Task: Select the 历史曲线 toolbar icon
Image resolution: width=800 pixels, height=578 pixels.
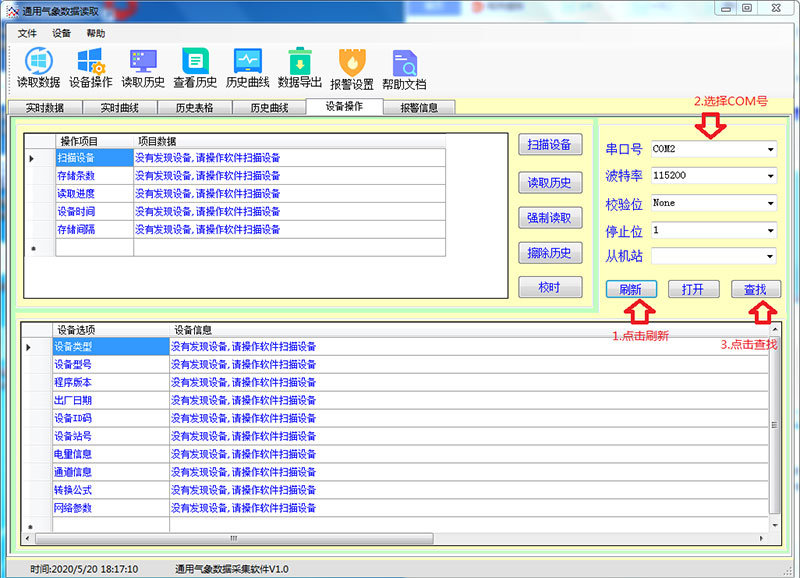Action: click(x=248, y=67)
